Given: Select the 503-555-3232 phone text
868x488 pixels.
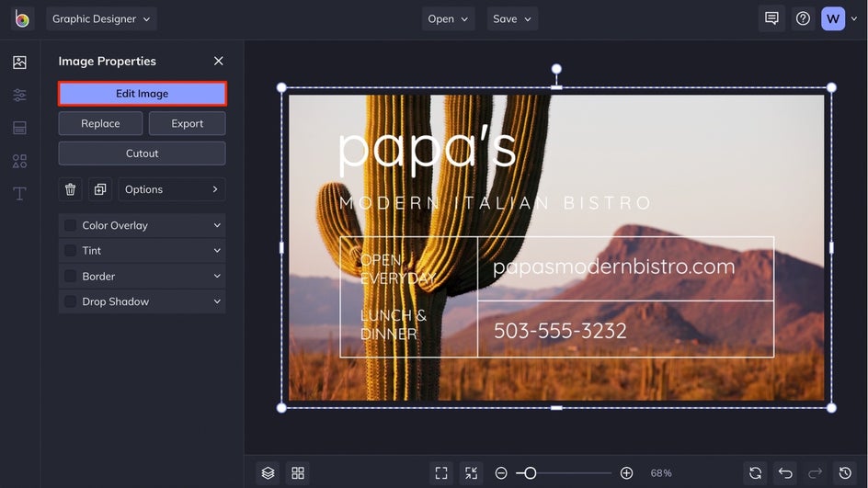Looking at the screenshot, I should click(560, 331).
